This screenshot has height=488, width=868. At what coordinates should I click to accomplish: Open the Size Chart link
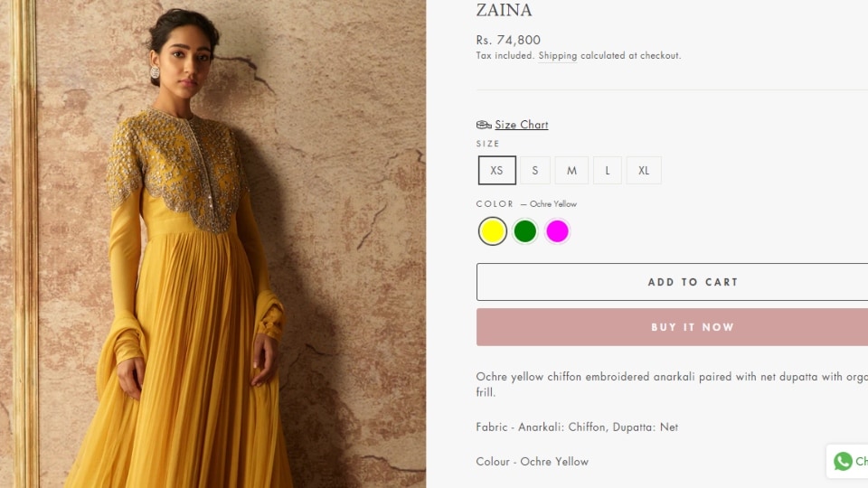pyautogui.click(x=521, y=125)
